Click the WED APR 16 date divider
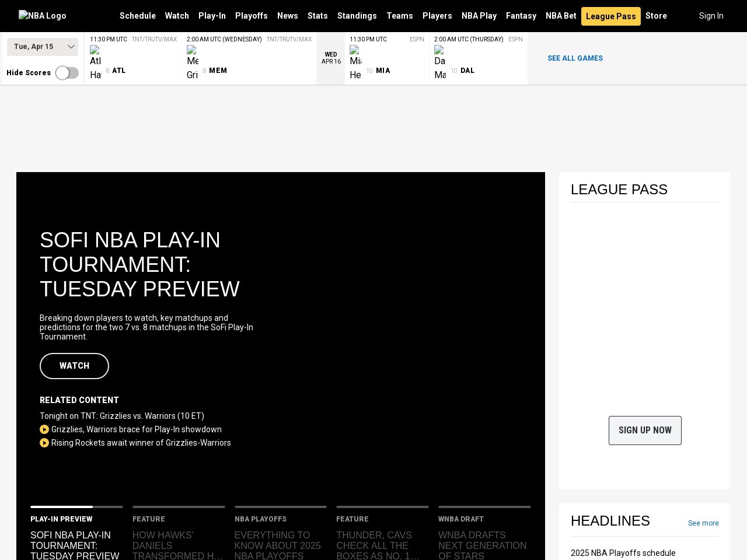The height and width of the screenshot is (560, 747). click(x=331, y=58)
